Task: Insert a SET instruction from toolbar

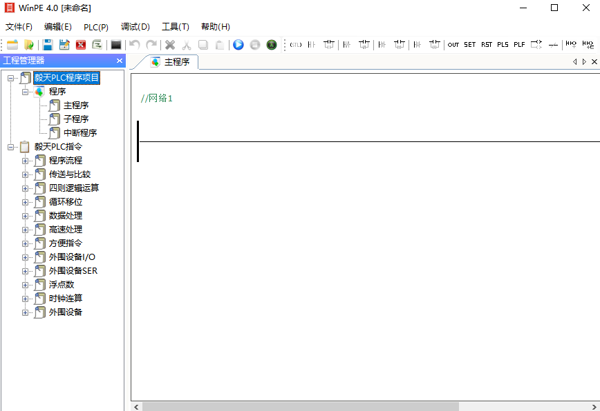Action: coord(469,45)
